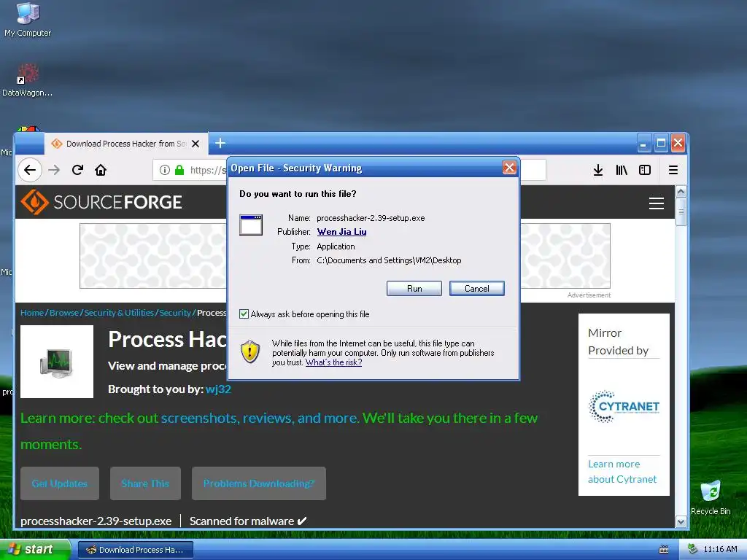The width and height of the screenshot is (747, 560).
Task: Open the Wen Jia Liu publisher link
Action: pyautogui.click(x=341, y=232)
